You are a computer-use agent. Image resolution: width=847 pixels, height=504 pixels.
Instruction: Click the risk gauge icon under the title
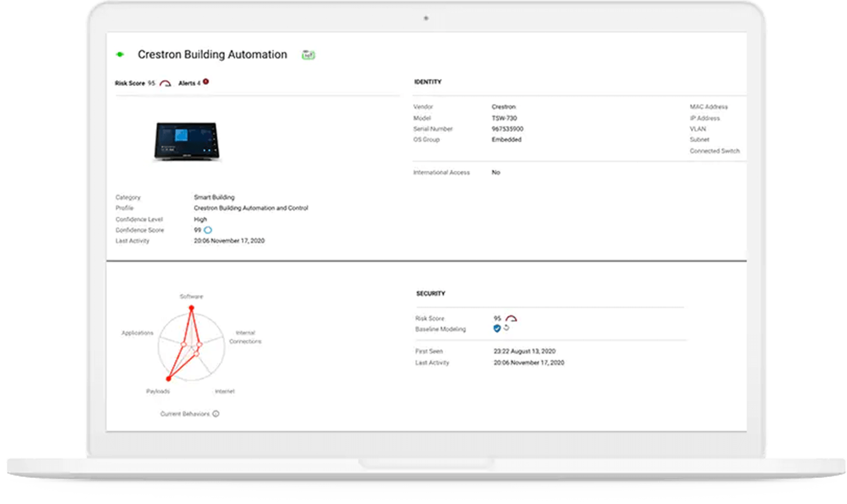pos(165,83)
